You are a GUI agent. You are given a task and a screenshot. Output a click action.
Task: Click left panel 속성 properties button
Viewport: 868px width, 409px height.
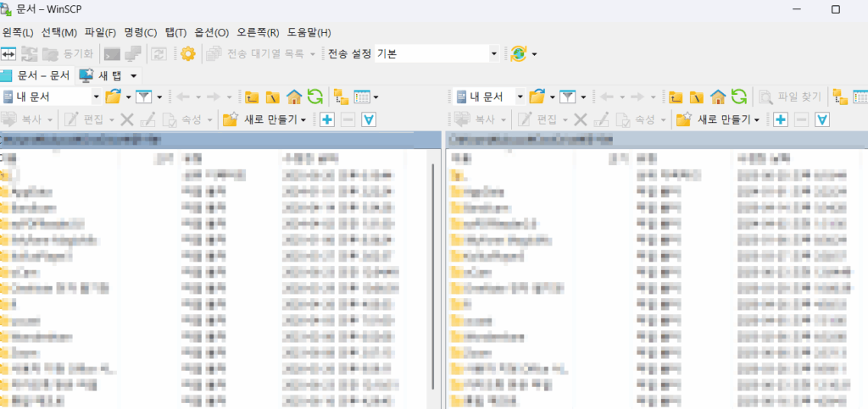184,119
